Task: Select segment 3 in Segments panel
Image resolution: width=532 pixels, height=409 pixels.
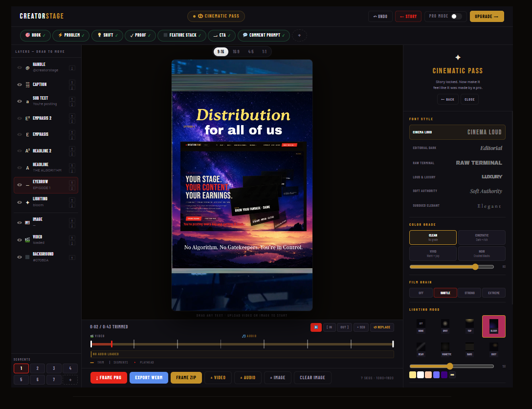Action: pos(54,368)
